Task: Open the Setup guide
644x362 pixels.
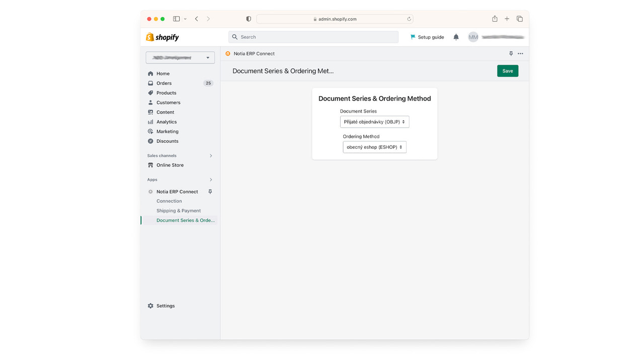Action: [427, 37]
